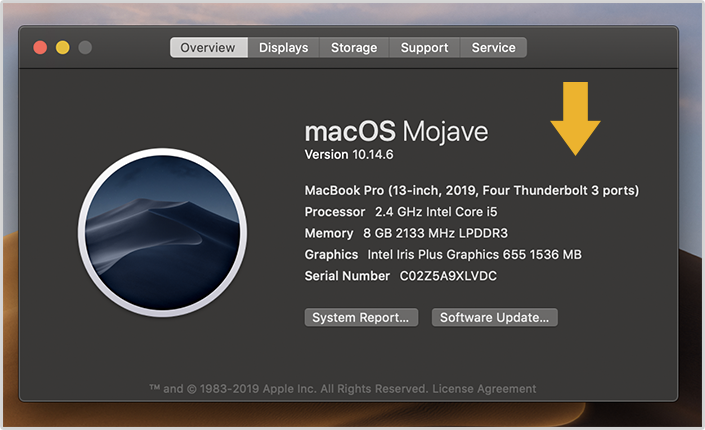Open the License Agreement link
This screenshot has width=705, height=430.
tap(484, 389)
